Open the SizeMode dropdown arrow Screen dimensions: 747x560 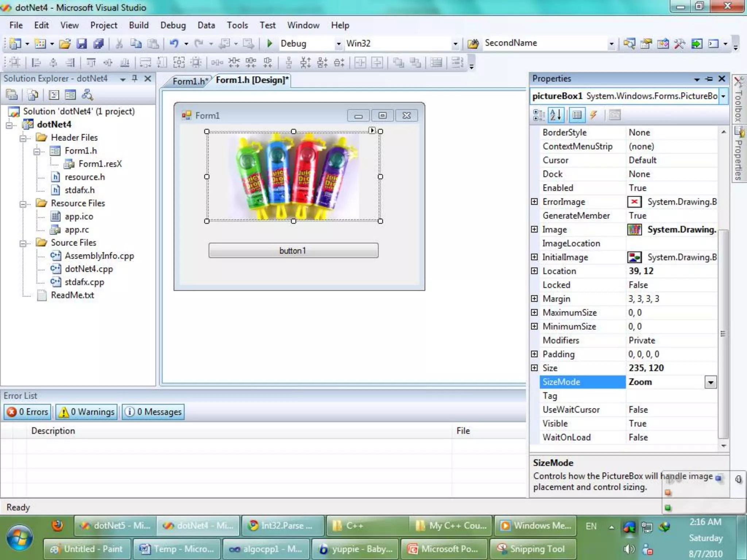tap(710, 382)
